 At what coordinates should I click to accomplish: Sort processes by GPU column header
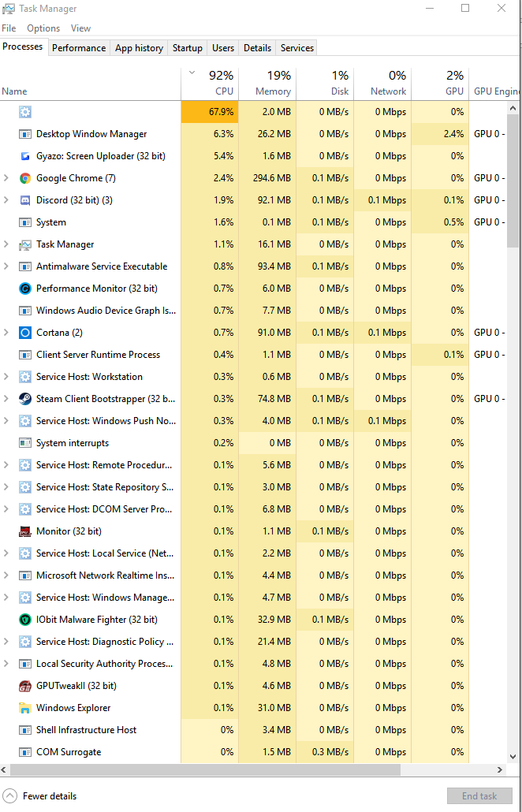tap(440, 84)
